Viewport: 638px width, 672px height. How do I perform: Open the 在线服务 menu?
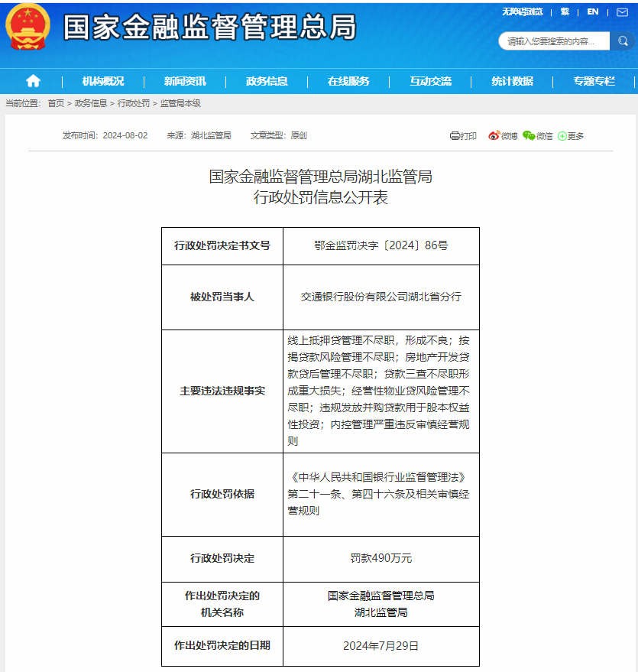pos(348,81)
